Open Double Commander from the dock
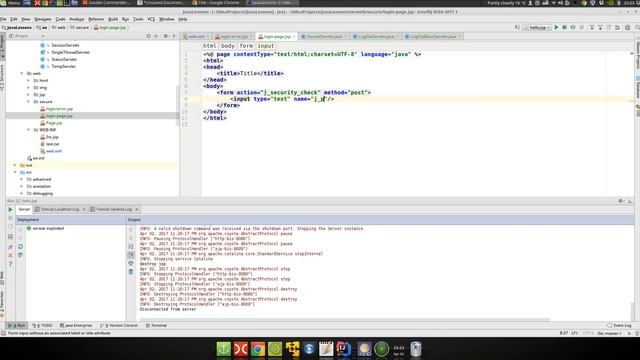This screenshot has width=640, height=360. [240, 349]
